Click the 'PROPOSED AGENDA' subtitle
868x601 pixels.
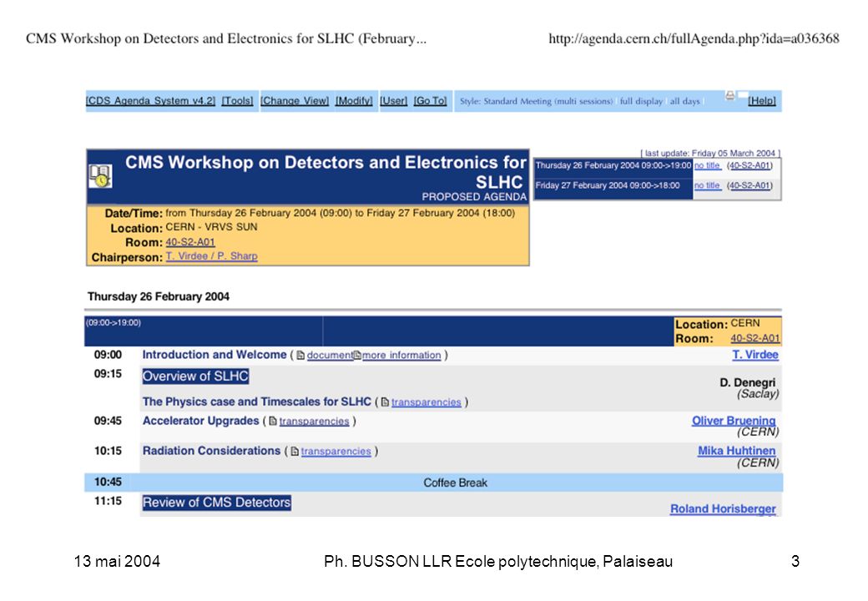[474, 197]
